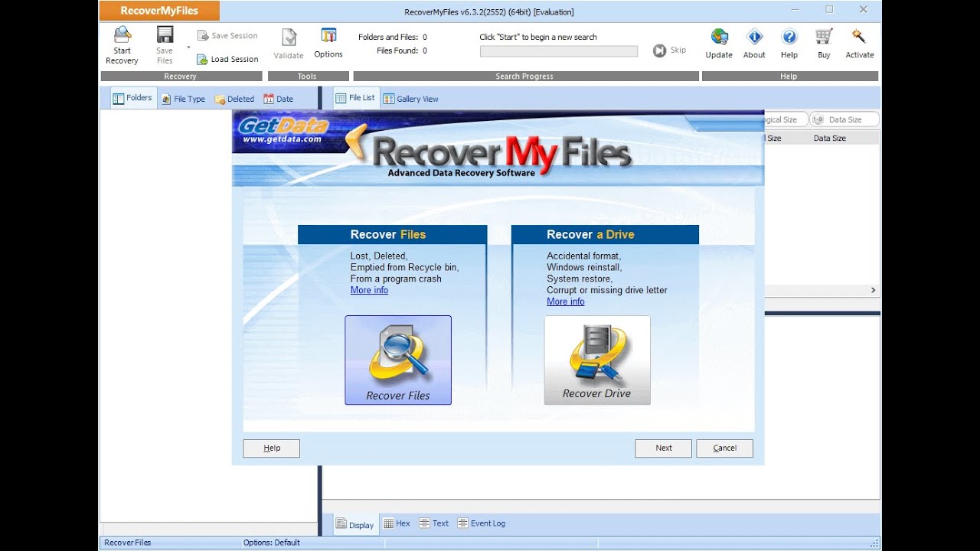Click the Data Size column header
The width and height of the screenshot is (980, 551).
830,139
